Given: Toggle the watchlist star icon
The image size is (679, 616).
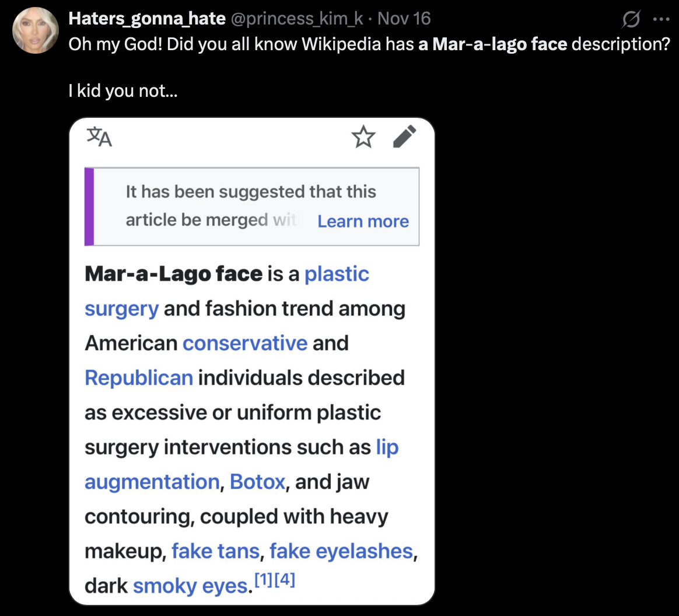Looking at the screenshot, I should click(363, 138).
